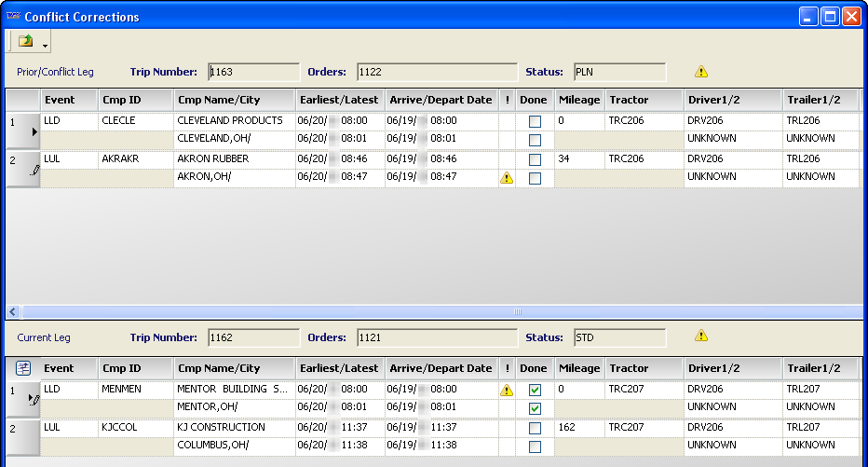Uncheck the Done box for MENTOR BUILDING

(535, 390)
